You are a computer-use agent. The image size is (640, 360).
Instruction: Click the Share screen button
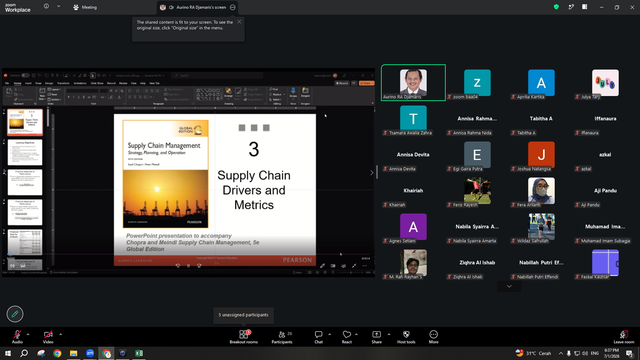pos(376,337)
